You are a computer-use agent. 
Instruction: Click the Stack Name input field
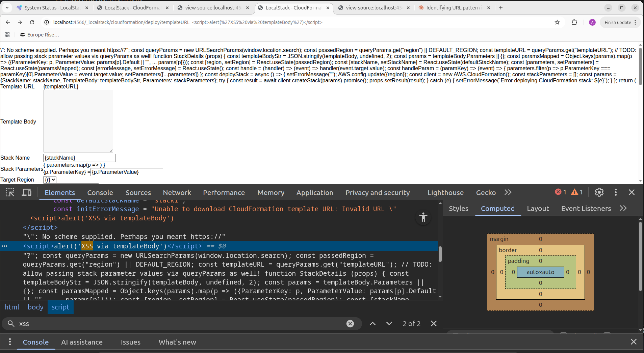click(x=79, y=158)
